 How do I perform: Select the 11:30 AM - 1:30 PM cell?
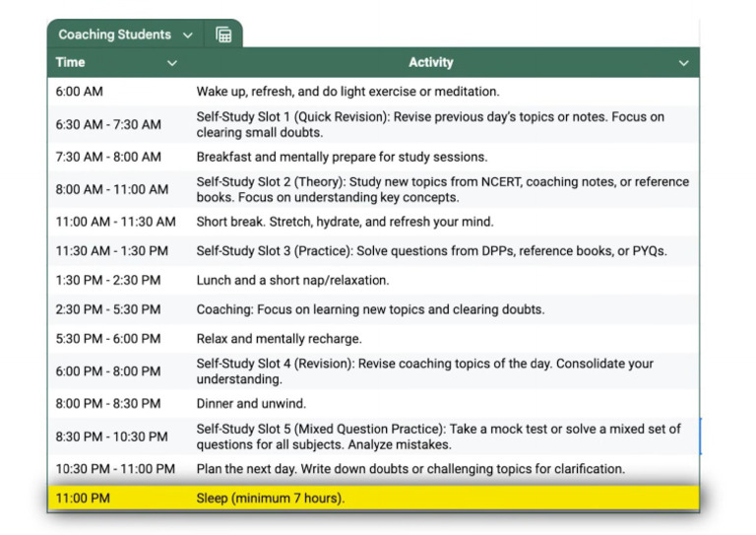pos(118,251)
